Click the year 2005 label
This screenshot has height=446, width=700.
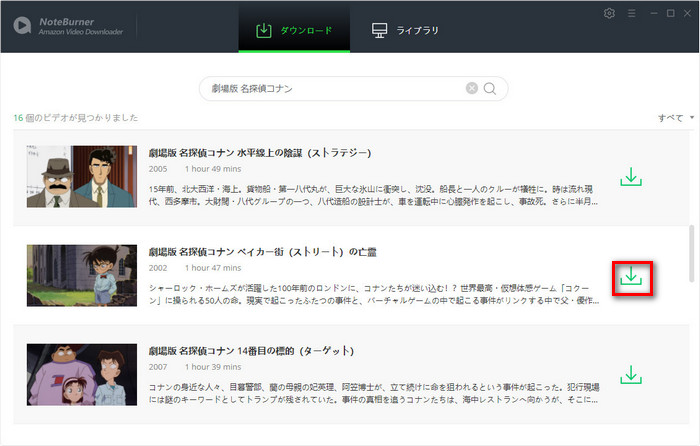coord(158,169)
